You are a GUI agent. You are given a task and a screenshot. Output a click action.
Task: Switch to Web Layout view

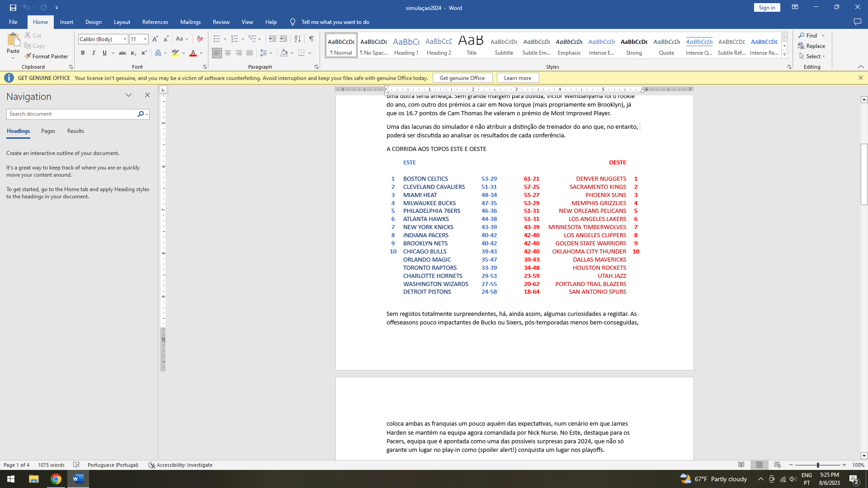778,465
